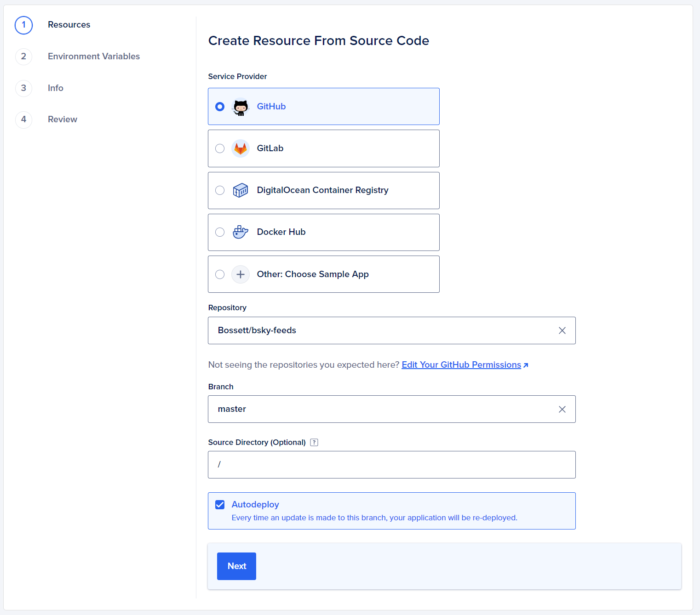Go to Environment Variables step
The image size is (700, 615).
pyautogui.click(x=93, y=57)
